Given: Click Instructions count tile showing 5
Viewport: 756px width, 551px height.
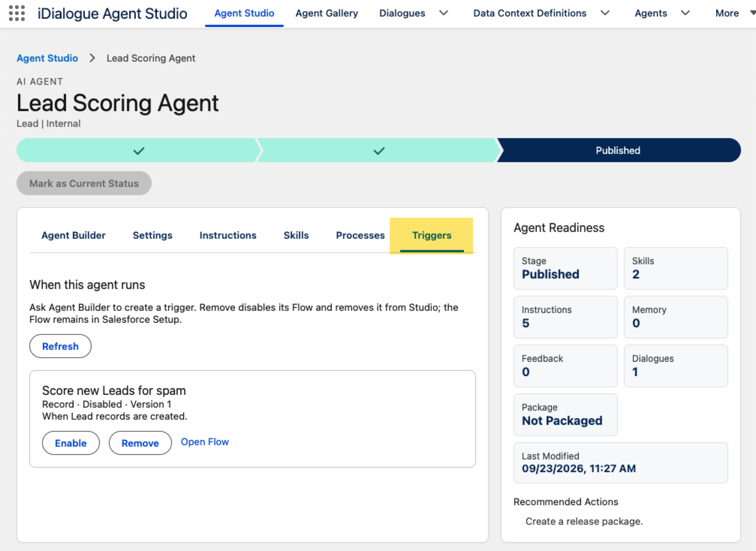Looking at the screenshot, I should pyautogui.click(x=566, y=317).
